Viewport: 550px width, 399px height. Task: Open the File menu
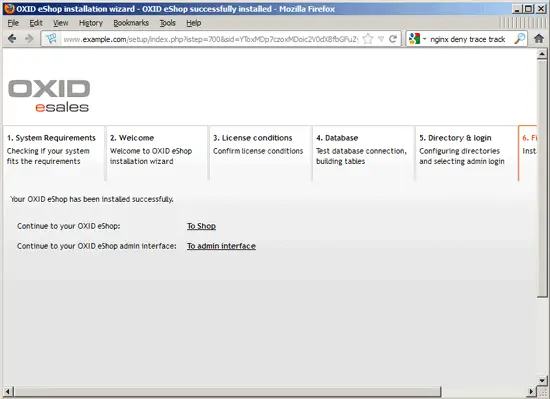(13, 23)
